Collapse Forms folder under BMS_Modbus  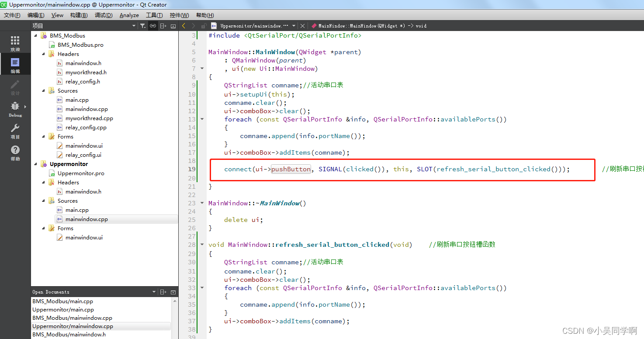[x=44, y=136]
